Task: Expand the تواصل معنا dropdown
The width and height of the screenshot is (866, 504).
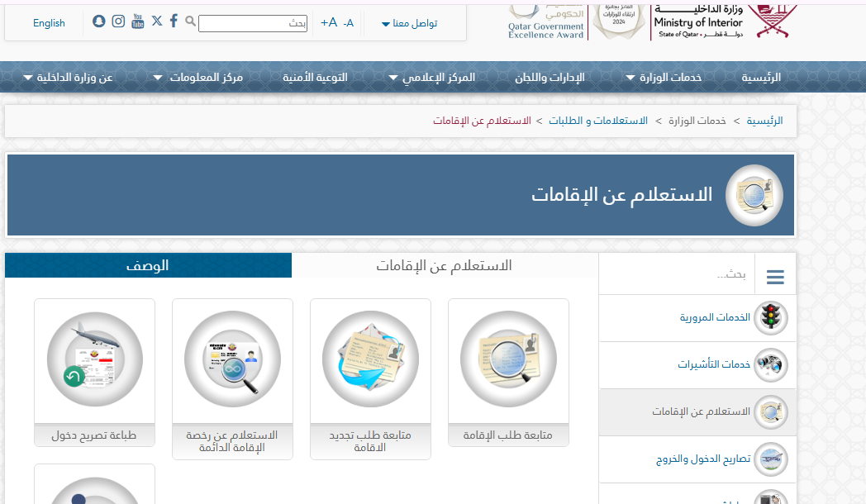Action: 409,23
